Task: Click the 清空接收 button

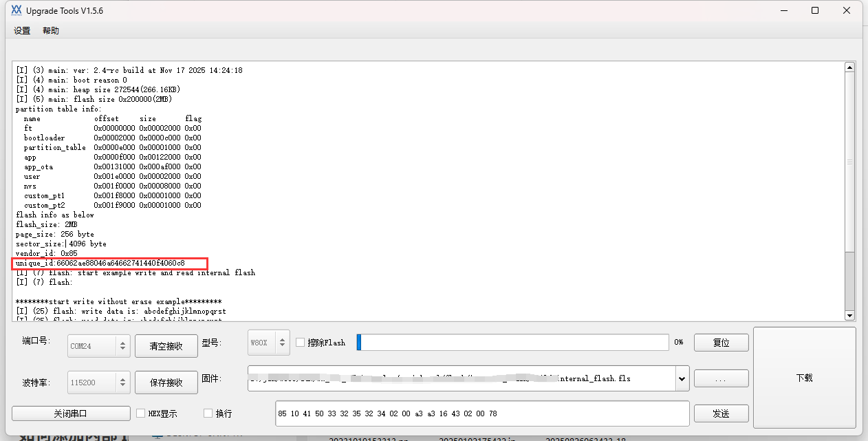Action: 166,346
